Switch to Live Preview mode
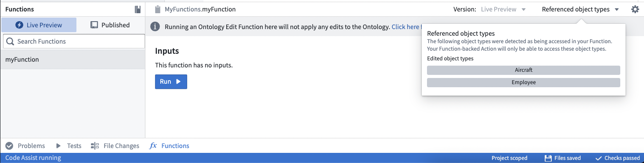 point(39,25)
